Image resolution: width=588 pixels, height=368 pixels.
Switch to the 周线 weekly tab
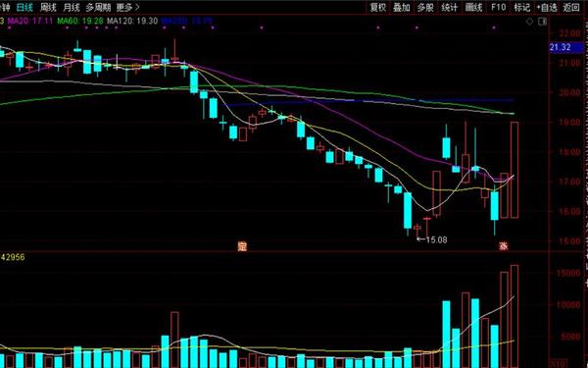(x=48, y=7)
